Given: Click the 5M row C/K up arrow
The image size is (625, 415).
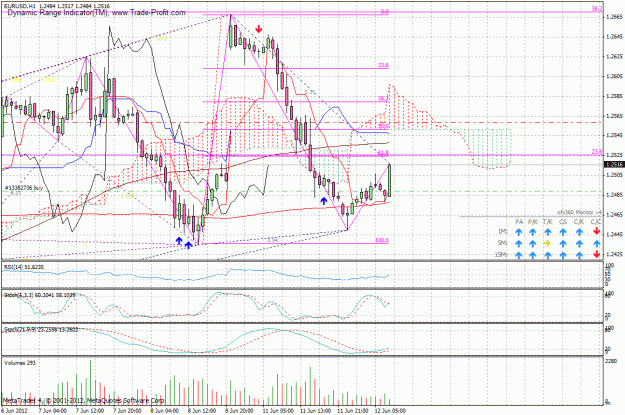Looking at the screenshot, I should tap(579, 243).
